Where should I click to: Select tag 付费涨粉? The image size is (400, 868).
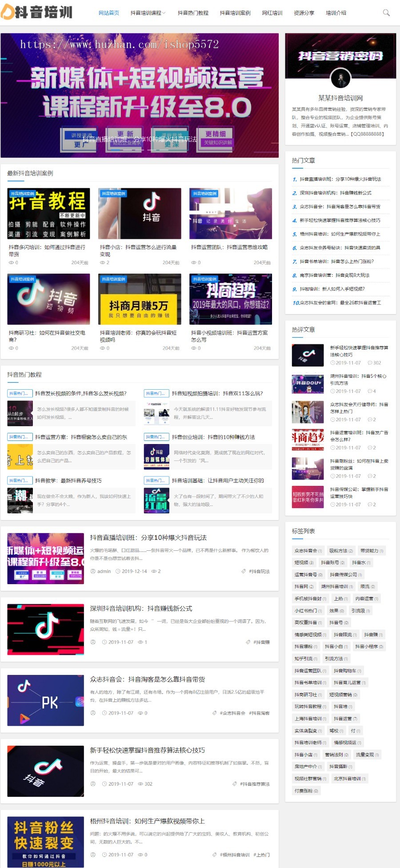306,791
